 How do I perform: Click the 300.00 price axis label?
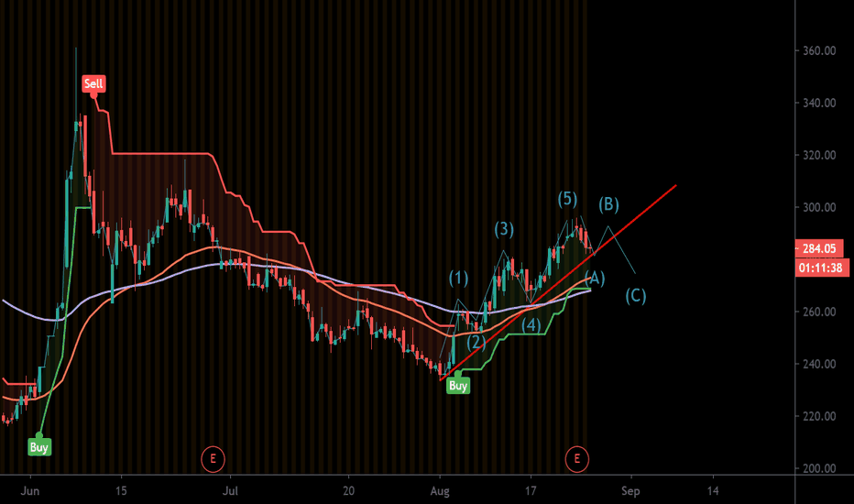tap(819, 208)
